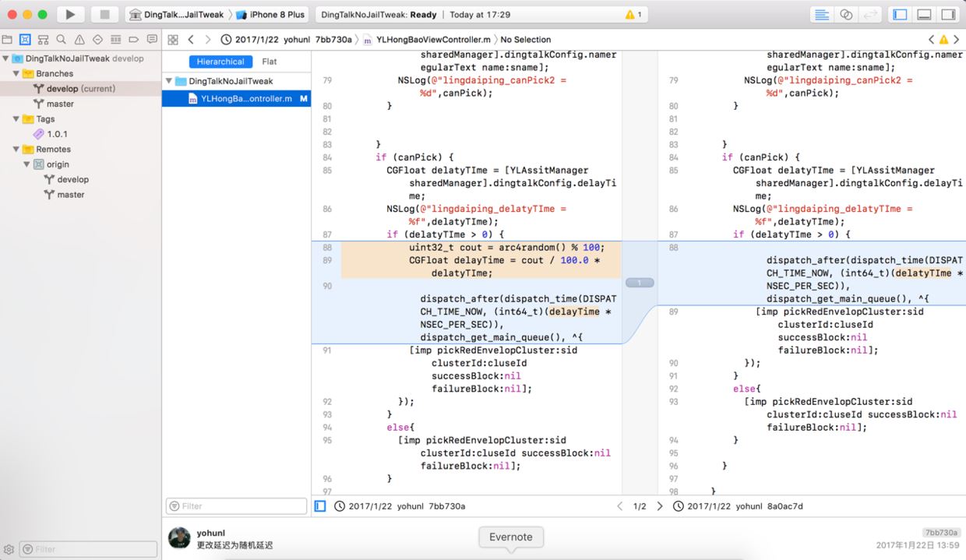The width and height of the screenshot is (966, 560).
Task: Click the Evernote tooltip popup
Action: 511,537
